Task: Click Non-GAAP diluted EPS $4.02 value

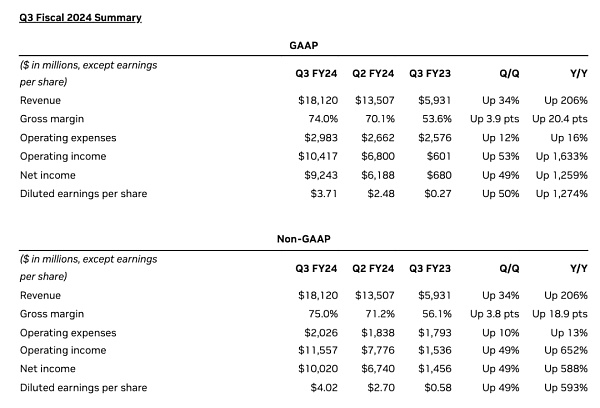Action: 326,387
